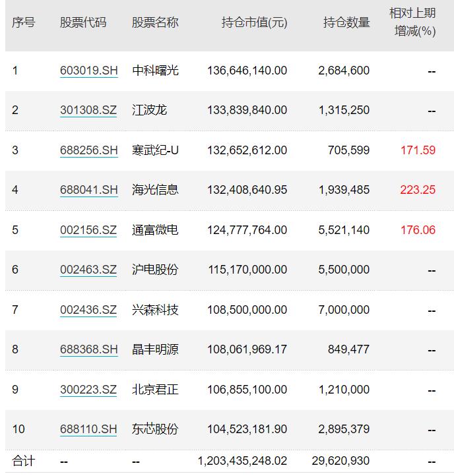Click the 股票名称 column header

point(155,22)
